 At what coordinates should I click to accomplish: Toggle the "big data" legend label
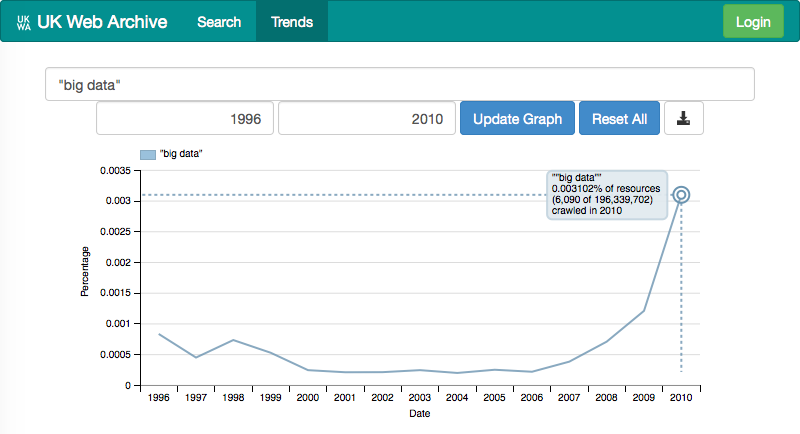181,154
